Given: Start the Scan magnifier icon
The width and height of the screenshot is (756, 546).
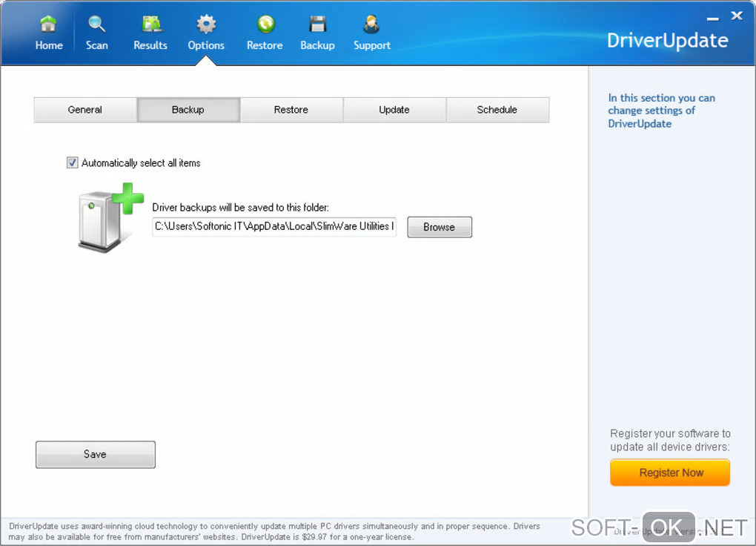Looking at the screenshot, I should tap(96, 24).
